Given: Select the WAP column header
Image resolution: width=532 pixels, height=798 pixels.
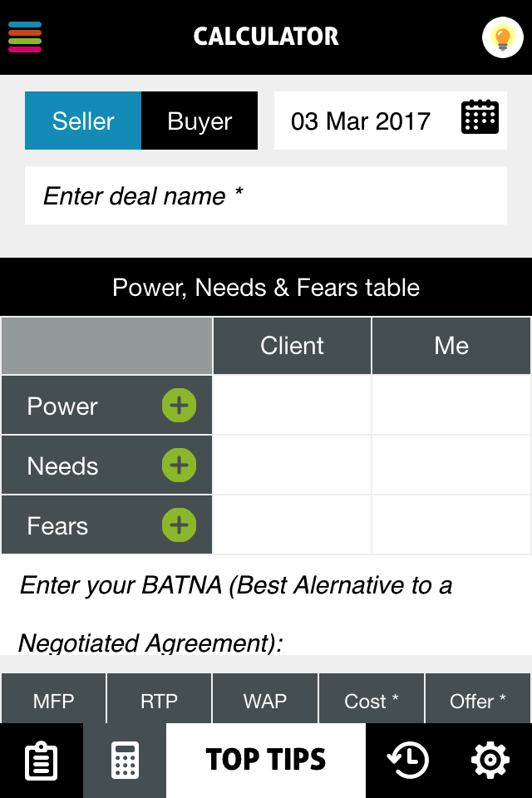Looking at the screenshot, I should (264, 699).
